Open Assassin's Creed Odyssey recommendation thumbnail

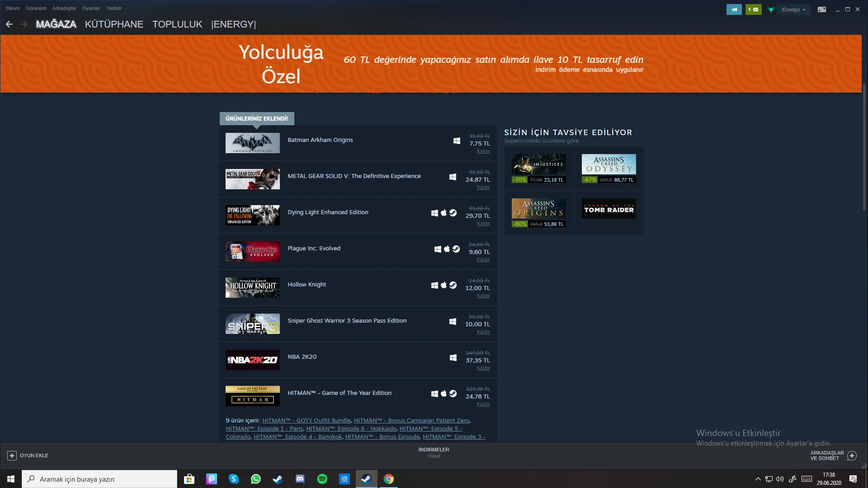pos(609,164)
